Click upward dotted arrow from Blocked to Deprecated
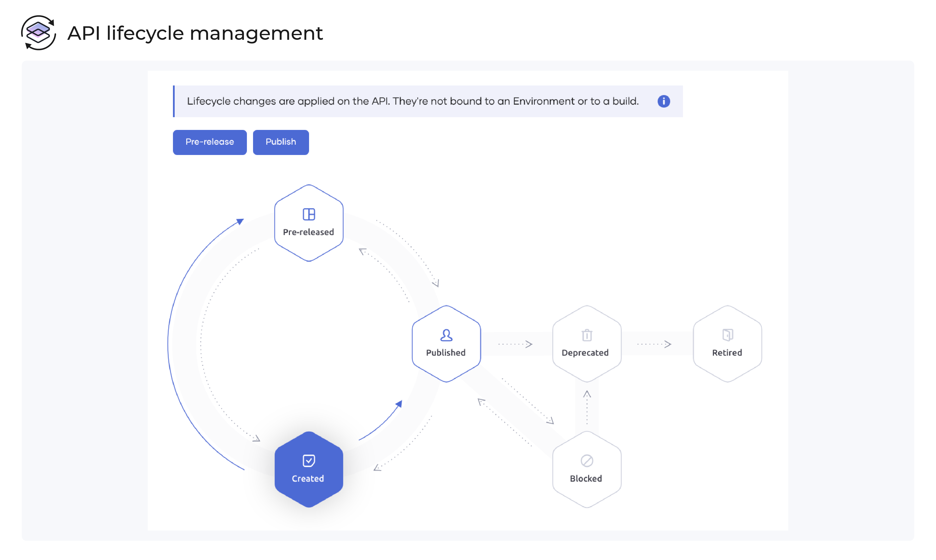This screenshot has width=936, height=560. [x=586, y=407]
